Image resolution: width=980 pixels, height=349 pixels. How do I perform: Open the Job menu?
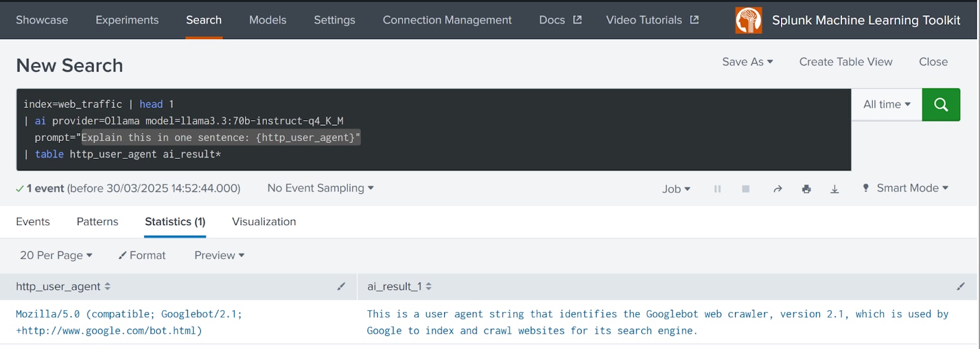(676, 189)
